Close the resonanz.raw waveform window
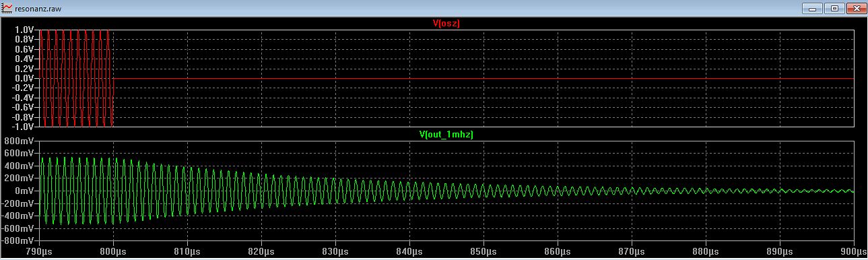The width and height of the screenshot is (868, 260). (x=855, y=9)
